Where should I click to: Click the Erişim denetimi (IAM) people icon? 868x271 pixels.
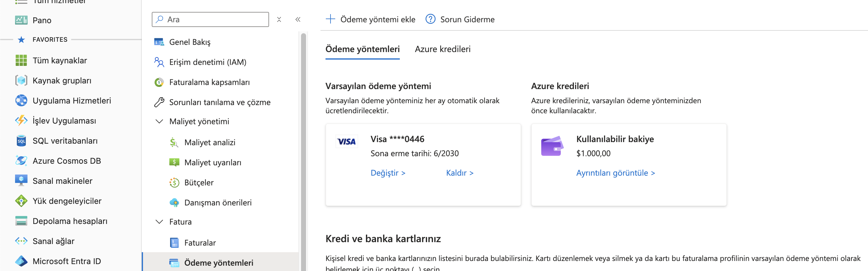[x=159, y=62]
